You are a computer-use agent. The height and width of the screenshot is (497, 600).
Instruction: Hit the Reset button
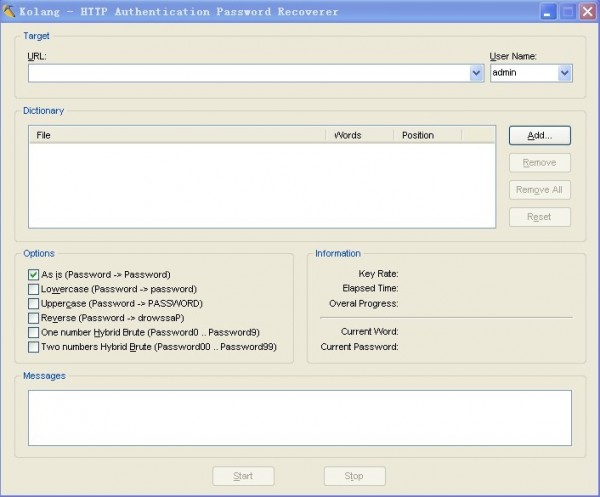coord(539,217)
